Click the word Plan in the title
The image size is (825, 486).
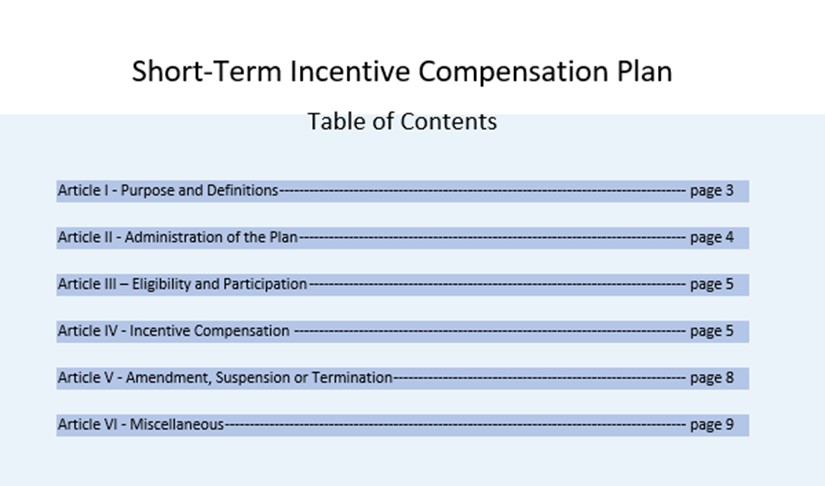(x=641, y=72)
